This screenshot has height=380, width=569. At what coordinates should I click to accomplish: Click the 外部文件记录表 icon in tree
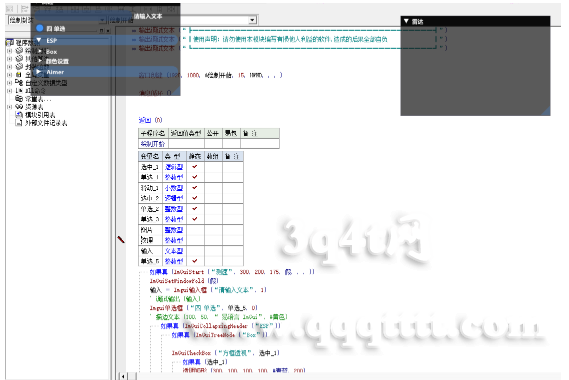click(x=19, y=123)
